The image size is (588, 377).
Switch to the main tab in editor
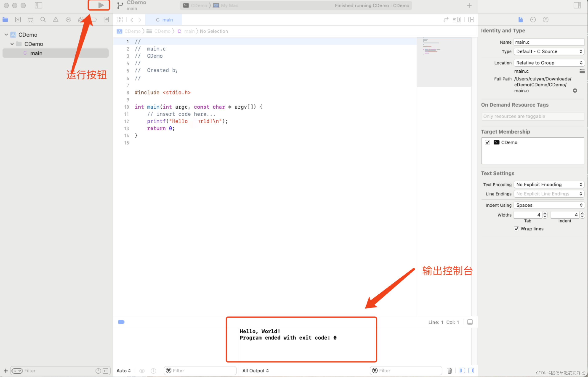pos(164,20)
